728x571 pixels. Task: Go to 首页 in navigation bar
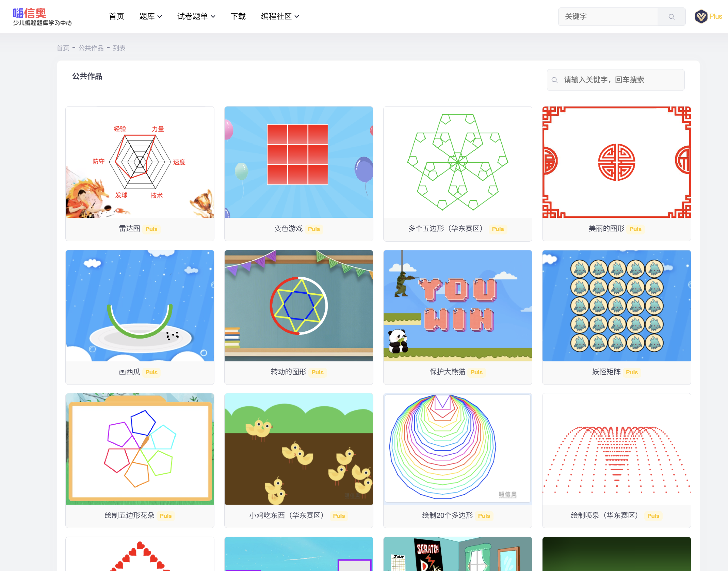pos(116,16)
